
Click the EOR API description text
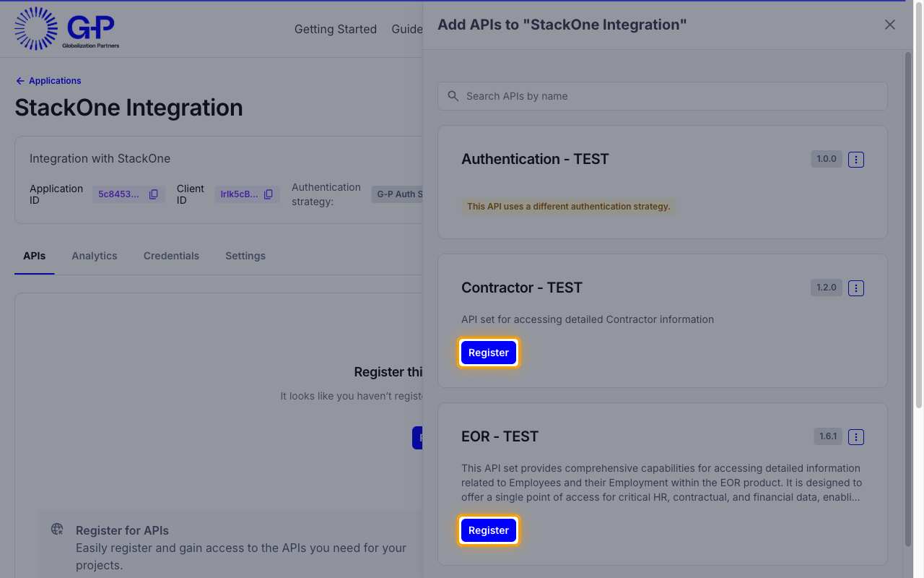click(662, 483)
